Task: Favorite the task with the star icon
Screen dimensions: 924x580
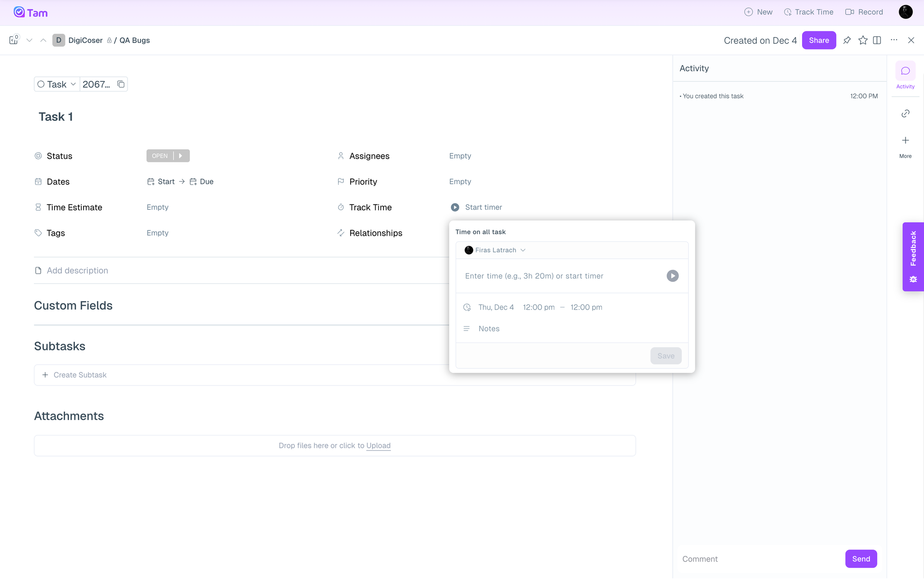Action: click(863, 40)
